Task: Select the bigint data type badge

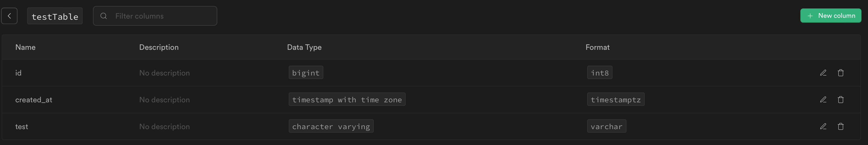Action: point(306,73)
